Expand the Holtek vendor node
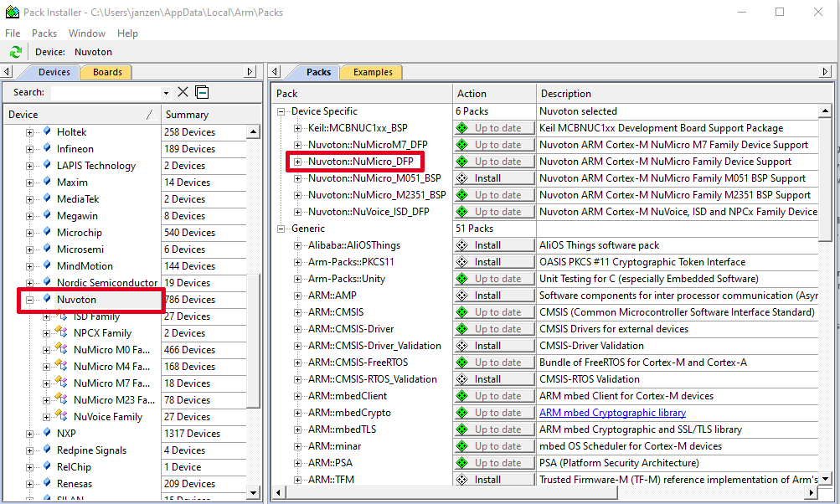This screenshot has height=504, width=840. point(30,132)
